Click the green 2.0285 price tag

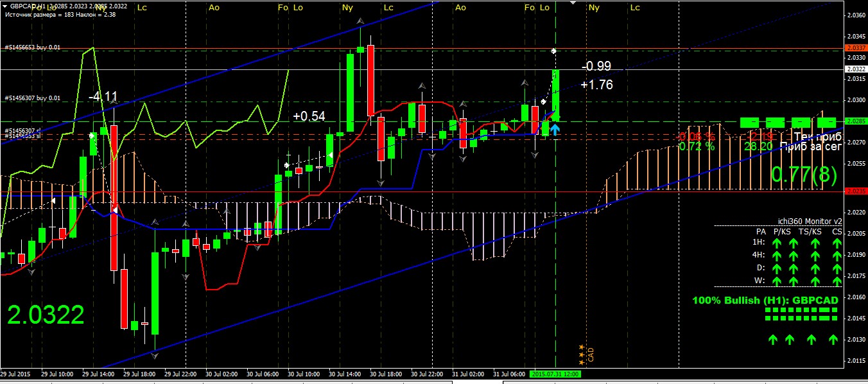[855, 121]
